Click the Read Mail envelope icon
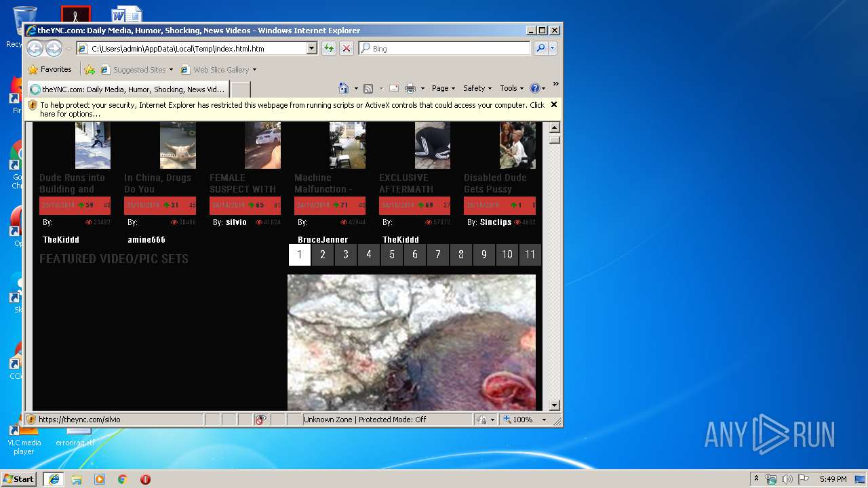This screenshot has height=488, width=868. [x=393, y=88]
